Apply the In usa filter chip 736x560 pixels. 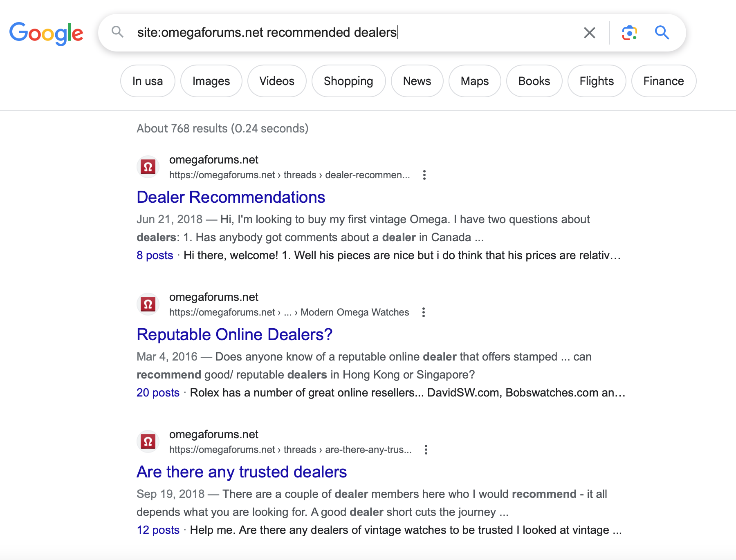click(x=148, y=81)
